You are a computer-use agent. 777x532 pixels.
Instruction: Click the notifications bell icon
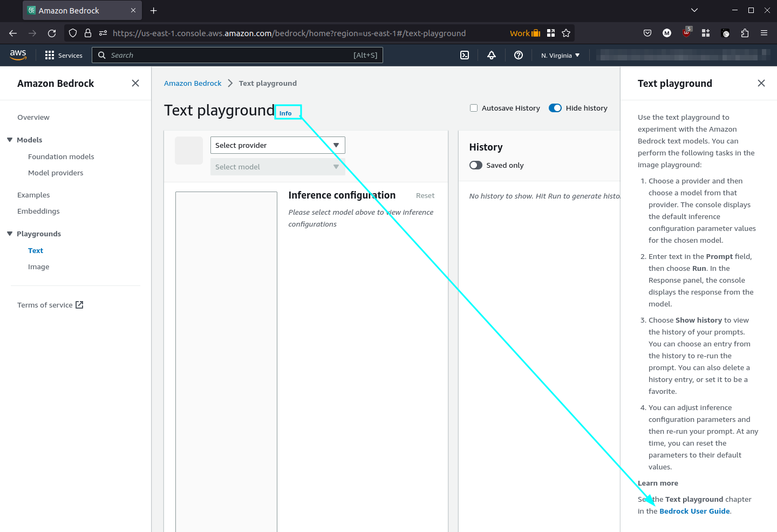[492, 54]
